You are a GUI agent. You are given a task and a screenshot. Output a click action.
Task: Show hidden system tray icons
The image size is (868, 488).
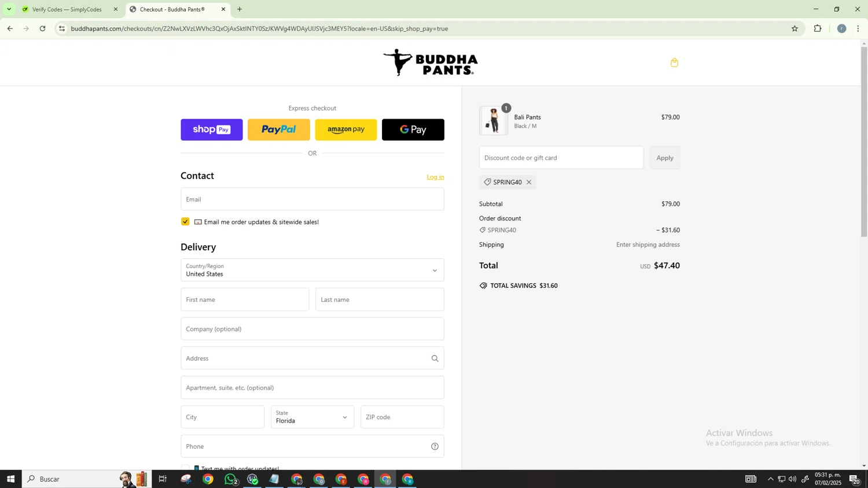pos(770,479)
